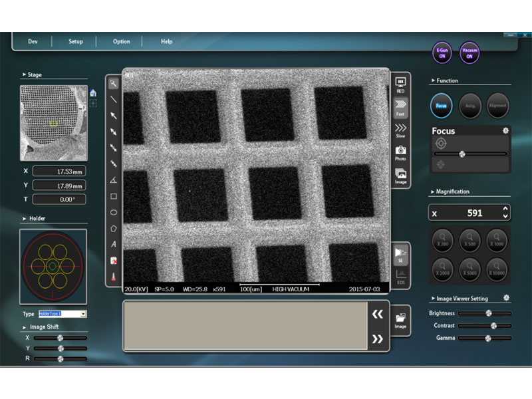Toggle the E-Gun ON button
The image size is (532, 399).
442,53
